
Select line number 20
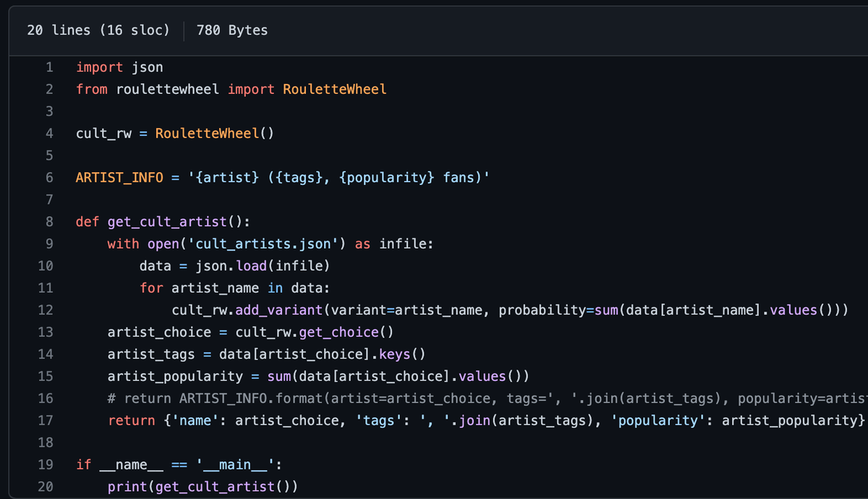(45, 487)
